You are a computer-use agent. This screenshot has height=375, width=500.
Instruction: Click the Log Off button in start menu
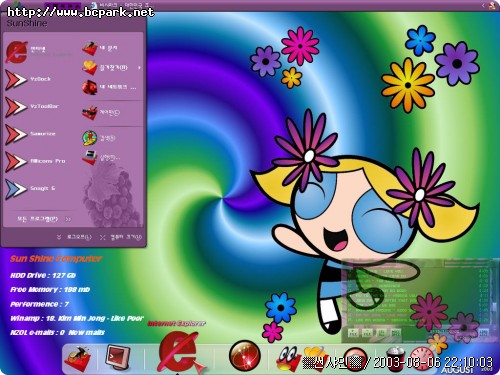74,237
